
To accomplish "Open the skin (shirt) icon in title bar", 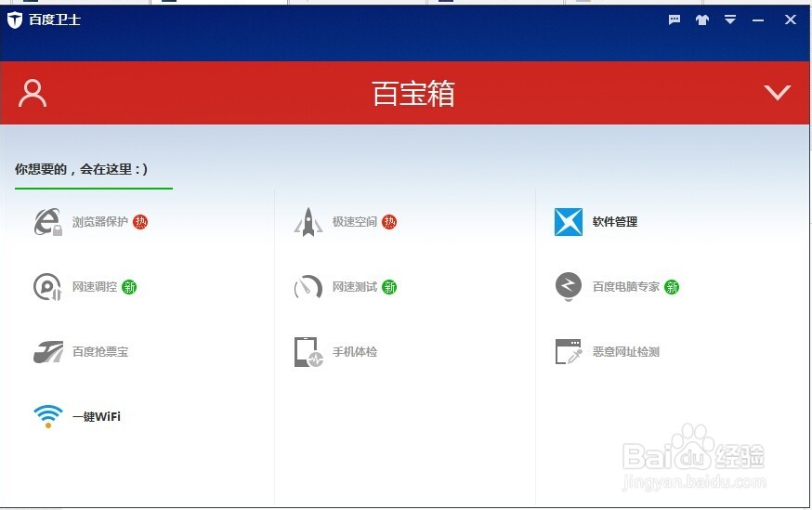I will tap(702, 20).
